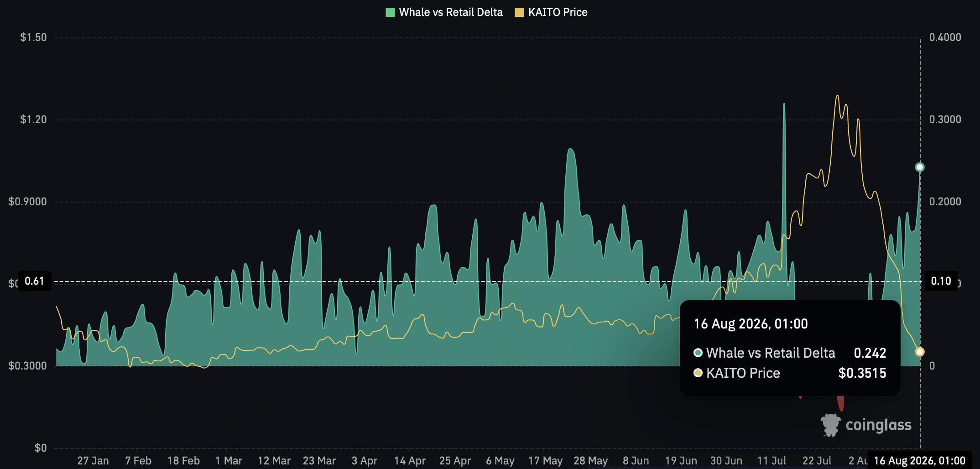Click the 6 May date label

pyautogui.click(x=500, y=461)
